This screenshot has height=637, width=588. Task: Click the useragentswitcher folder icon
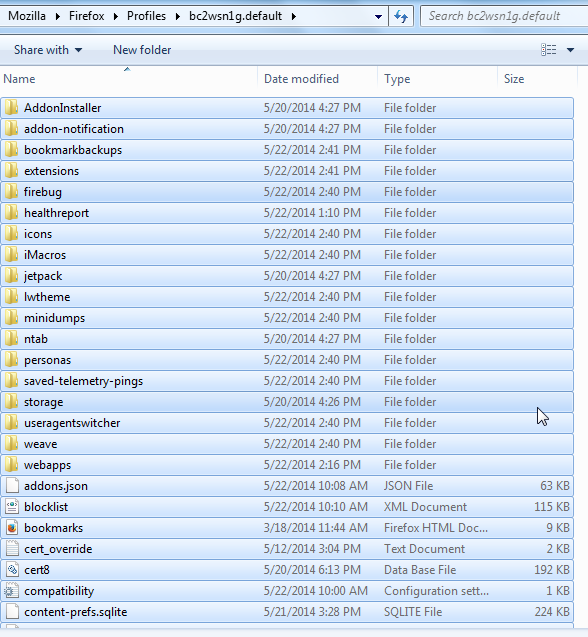(12, 423)
